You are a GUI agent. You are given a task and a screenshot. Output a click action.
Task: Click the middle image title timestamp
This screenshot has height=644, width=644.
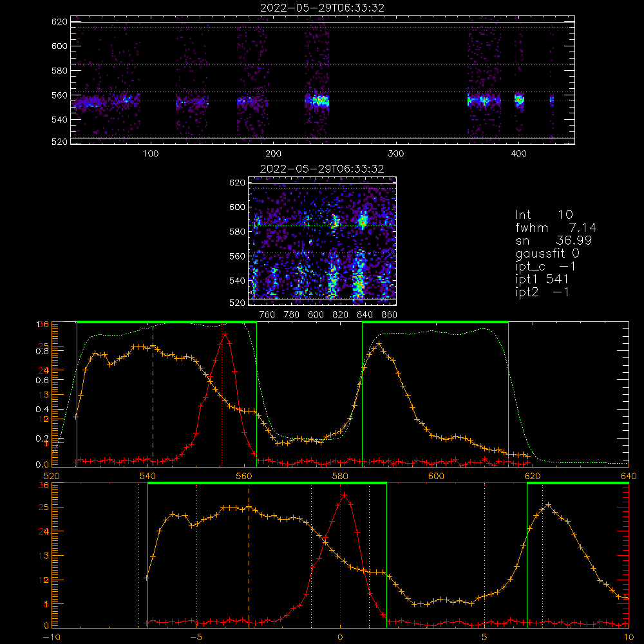[x=322, y=169]
